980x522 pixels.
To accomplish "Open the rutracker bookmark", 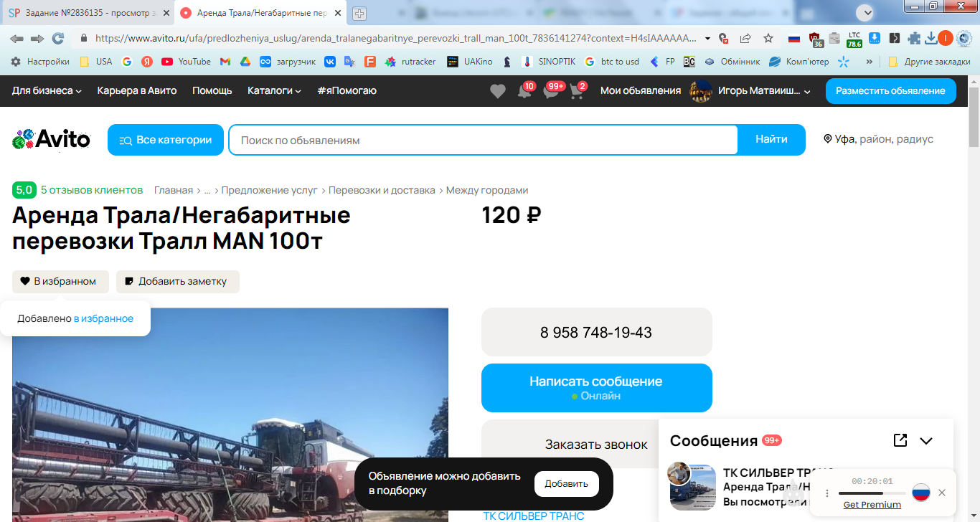I will click(410, 62).
